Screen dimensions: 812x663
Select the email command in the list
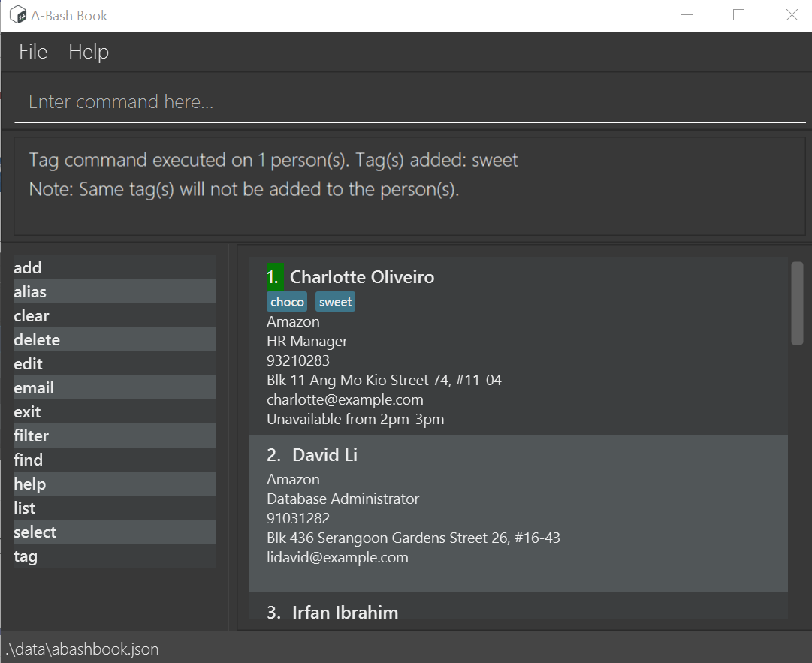tap(114, 387)
